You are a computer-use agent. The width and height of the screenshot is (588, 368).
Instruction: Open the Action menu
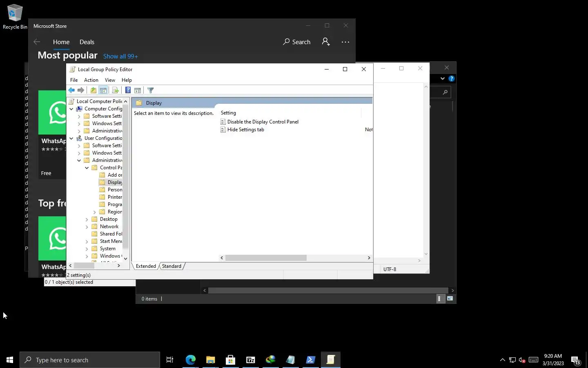point(91,80)
